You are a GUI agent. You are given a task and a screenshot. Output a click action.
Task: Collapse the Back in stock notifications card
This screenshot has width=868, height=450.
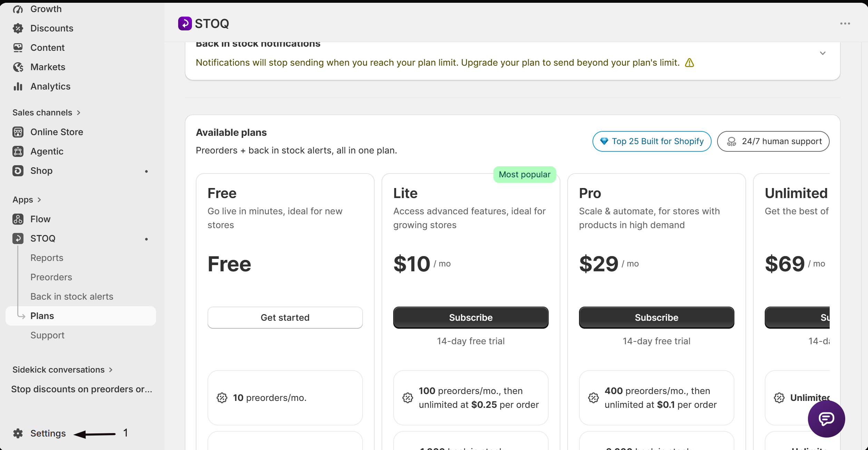823,53
